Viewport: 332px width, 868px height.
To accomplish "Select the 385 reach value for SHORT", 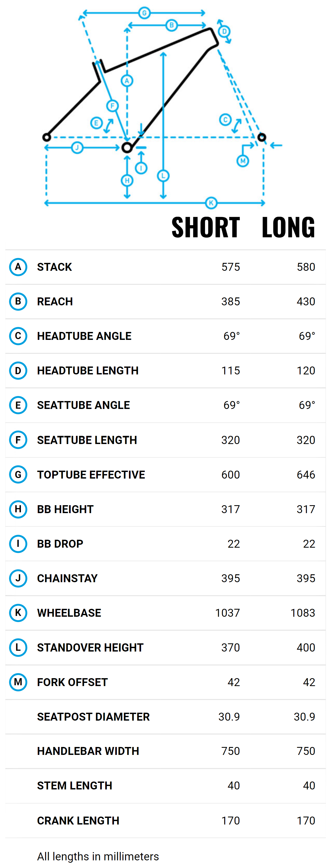I will pos(230,302).
